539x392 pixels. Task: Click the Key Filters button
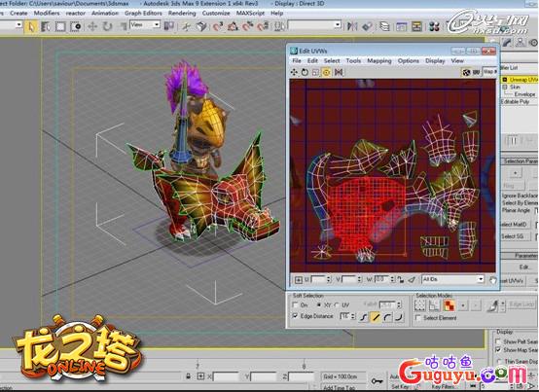(443, 386)
